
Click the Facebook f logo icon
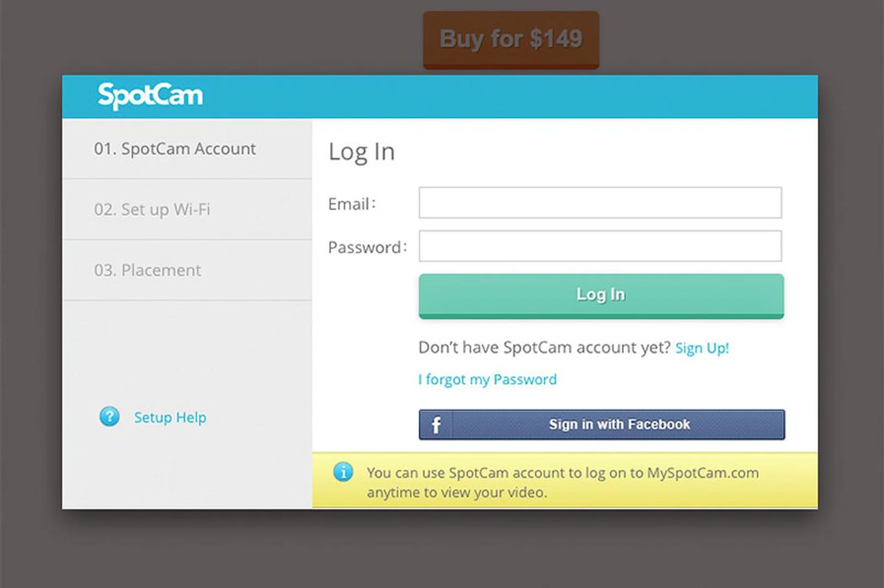click(436, 425)
